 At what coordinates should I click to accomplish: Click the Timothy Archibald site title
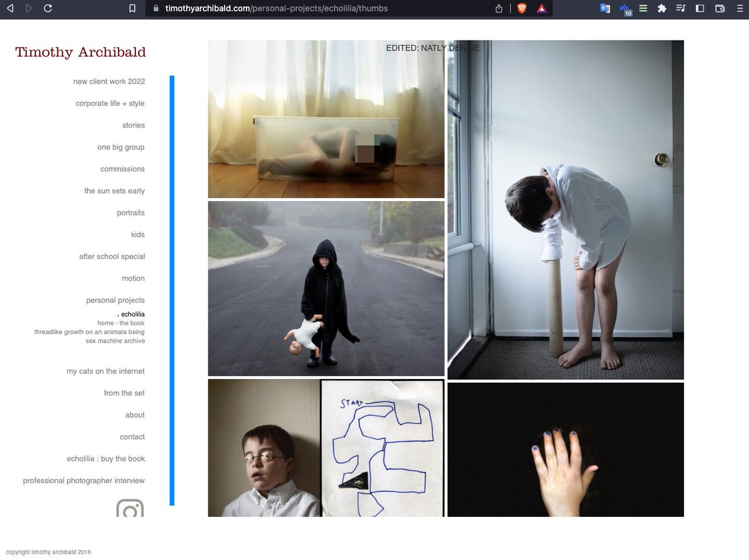[81, 52]
